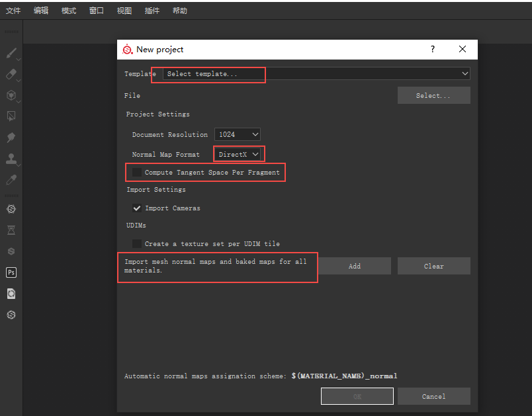
Task: Select the Projection cube tool
Action: click(x=11, y=95)
